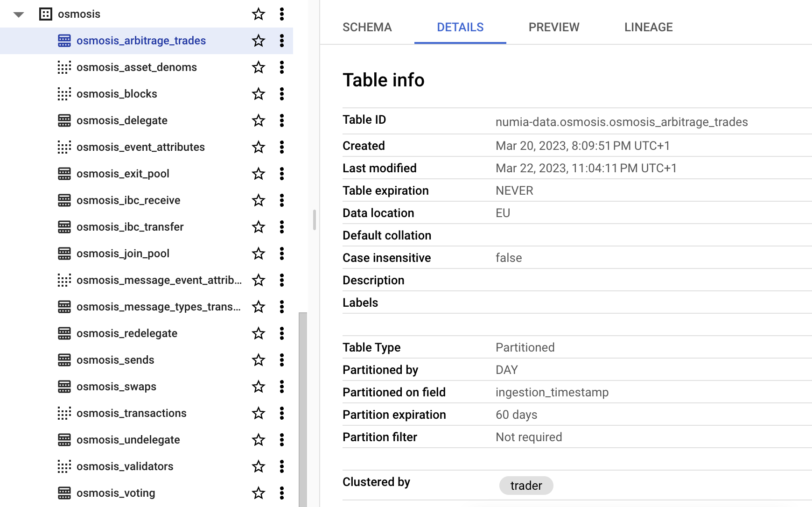Collapse the osmosis dataset tree
This screenshot has width=812, height=507.
tap(19, 14)
